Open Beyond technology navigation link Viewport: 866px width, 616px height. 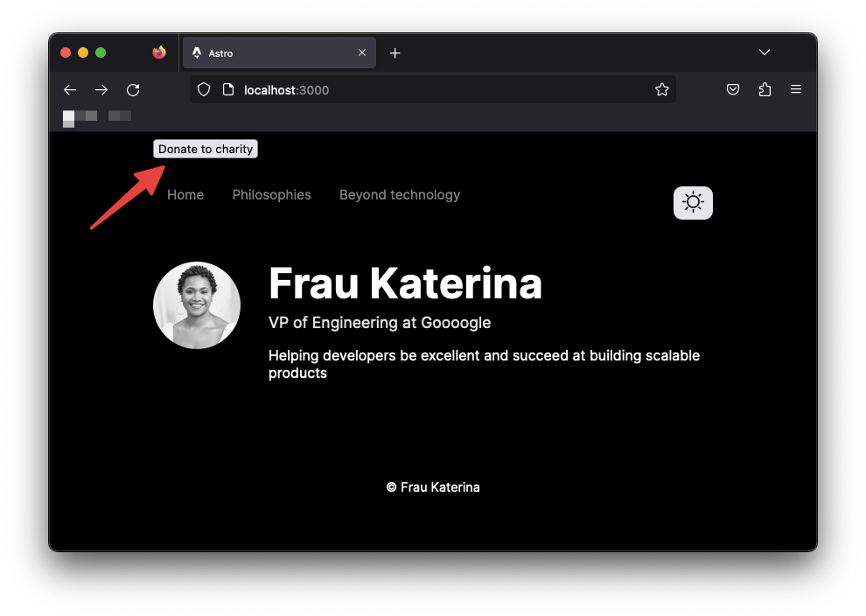(x=400, y=195)
